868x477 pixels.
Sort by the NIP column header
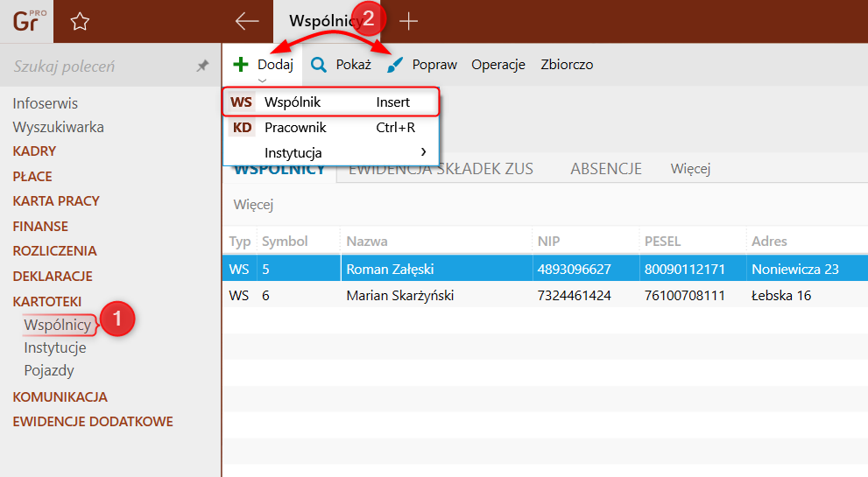point(548,242)
